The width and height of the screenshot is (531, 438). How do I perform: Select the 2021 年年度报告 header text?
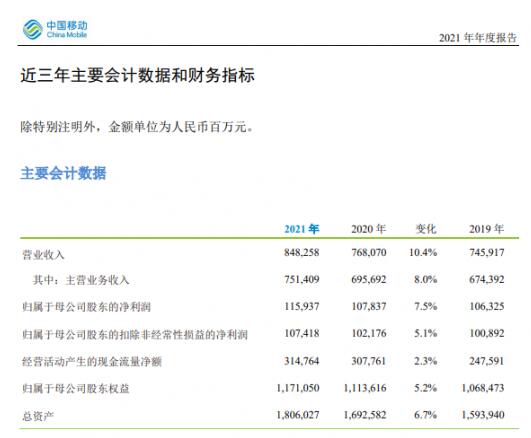tap(478, 38)
